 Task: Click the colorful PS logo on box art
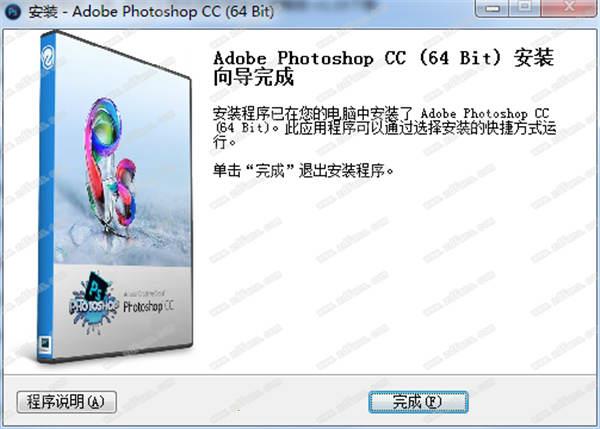coord(110,165)
